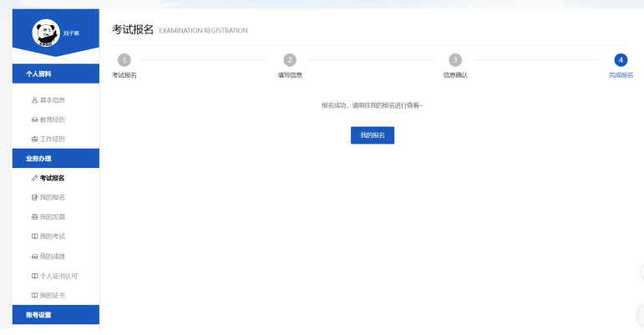Go to 教育经历 page

[x=52, y=119]
